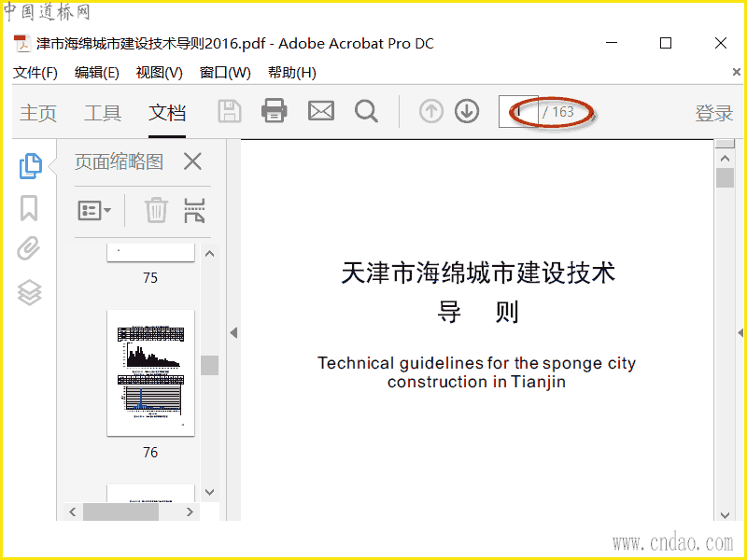Expand the right tools pane arrow
Screen dimensions: 747x560
[741, 333]
